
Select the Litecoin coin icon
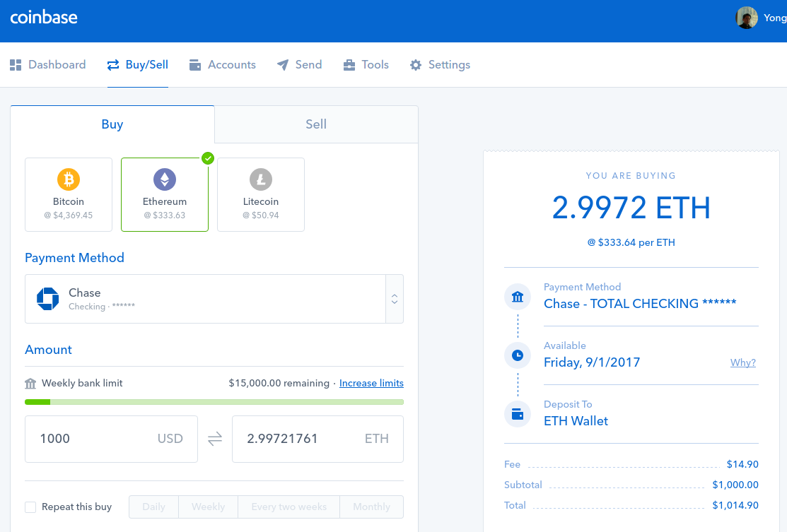(x=261, y=179)
